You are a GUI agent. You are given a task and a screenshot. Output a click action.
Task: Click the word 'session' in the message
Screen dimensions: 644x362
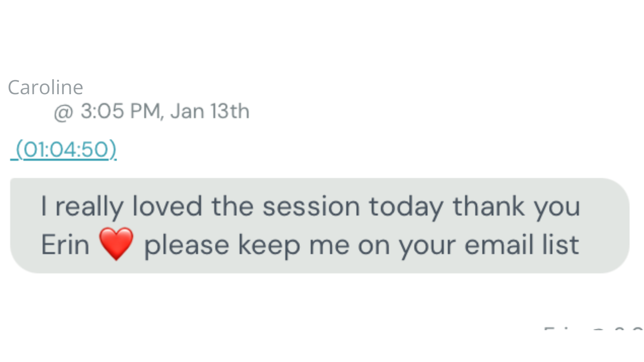point(311,206)
